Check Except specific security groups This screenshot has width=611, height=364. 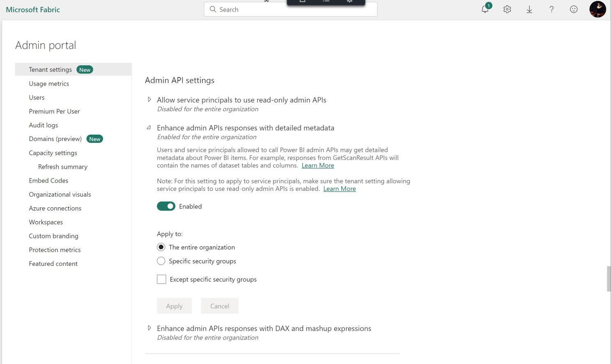(161, 279)
